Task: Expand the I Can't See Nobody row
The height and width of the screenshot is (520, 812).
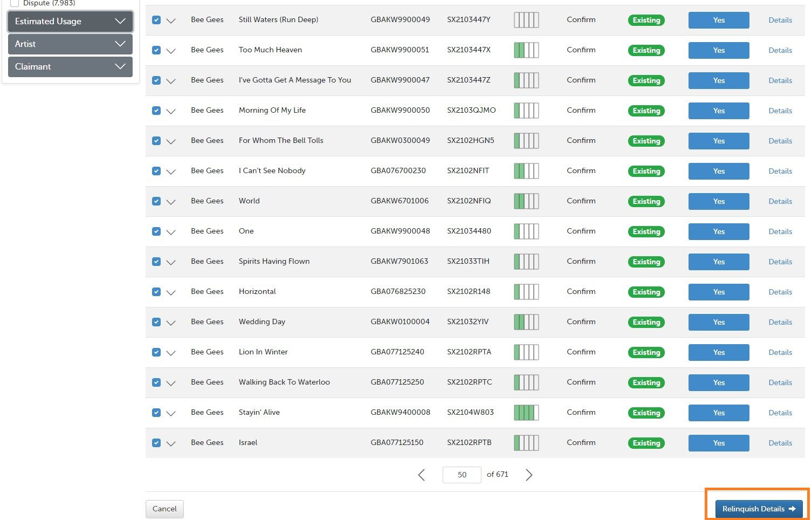Action: (171, 172)
